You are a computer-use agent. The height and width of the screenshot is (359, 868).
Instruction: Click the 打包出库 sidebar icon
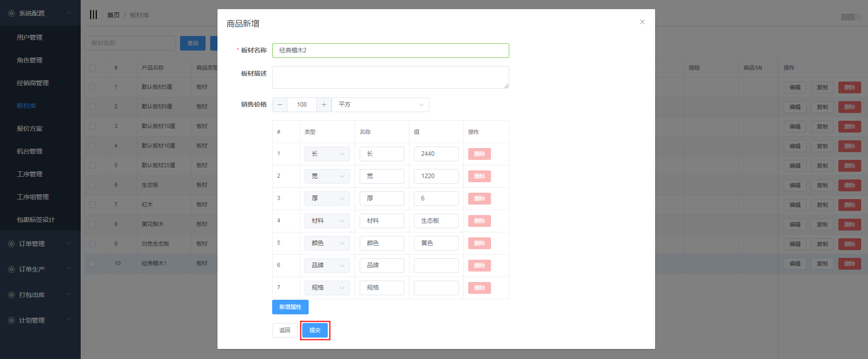(11, 295)
